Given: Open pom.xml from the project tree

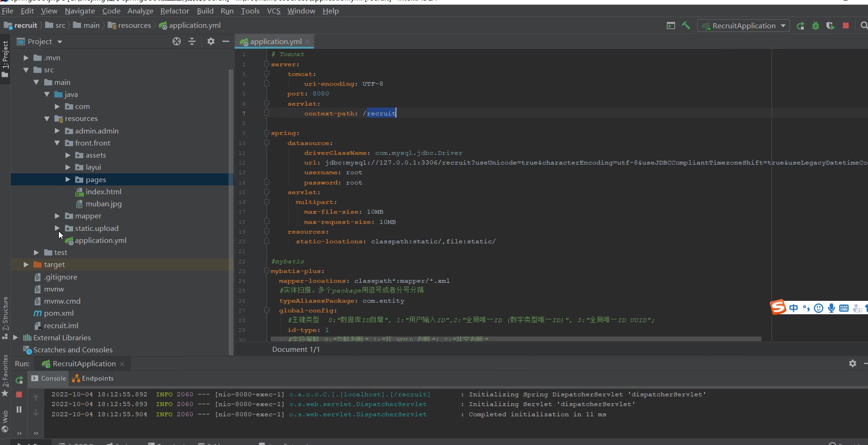Looking at the screenshot, I should pos(58,313).
